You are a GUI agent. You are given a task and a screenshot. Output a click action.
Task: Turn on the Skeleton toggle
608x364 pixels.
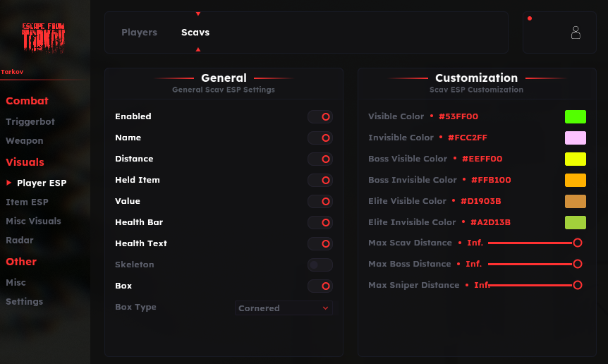click(x=320, y=265)
